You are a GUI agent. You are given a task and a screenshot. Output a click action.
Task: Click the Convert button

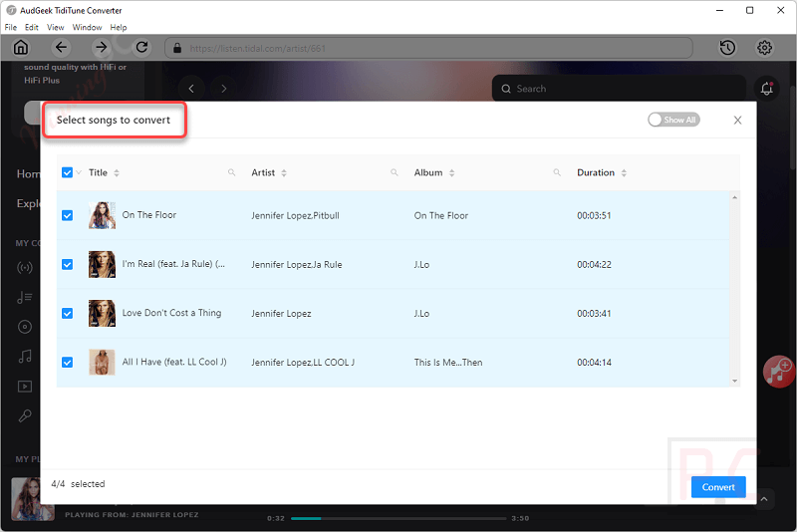point(718,487)
